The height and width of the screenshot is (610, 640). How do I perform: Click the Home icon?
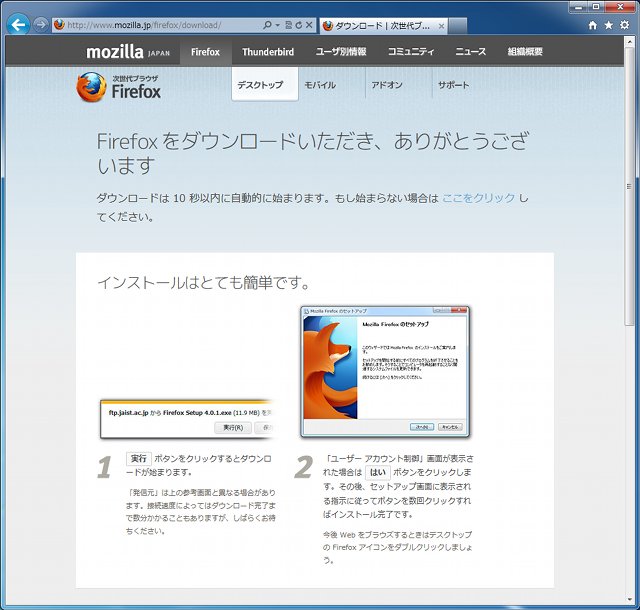pos(593,25)
